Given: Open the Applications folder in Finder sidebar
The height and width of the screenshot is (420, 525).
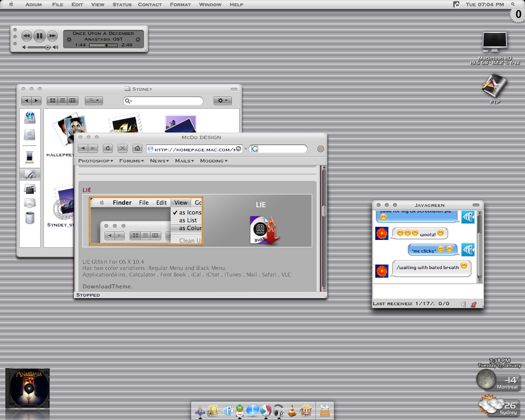Looking at the screenshot, I should coord(30,174).
